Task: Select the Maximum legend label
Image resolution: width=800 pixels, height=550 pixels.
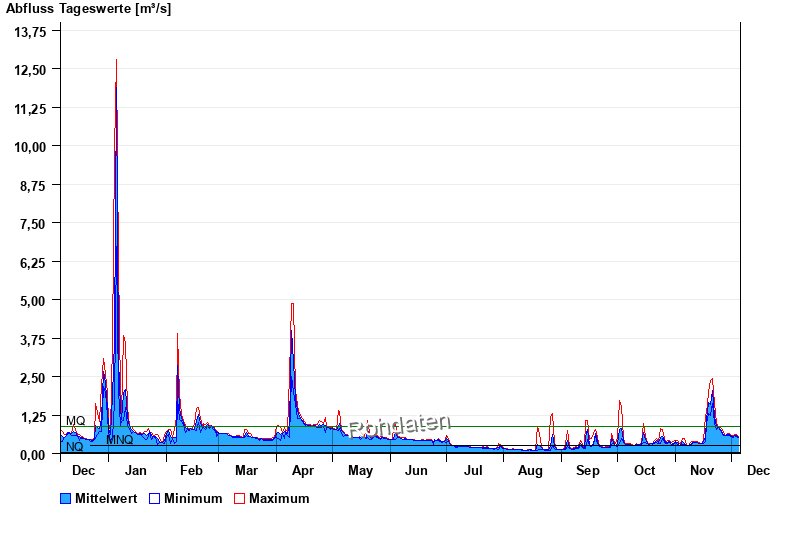Action: (x=279, y=498)
